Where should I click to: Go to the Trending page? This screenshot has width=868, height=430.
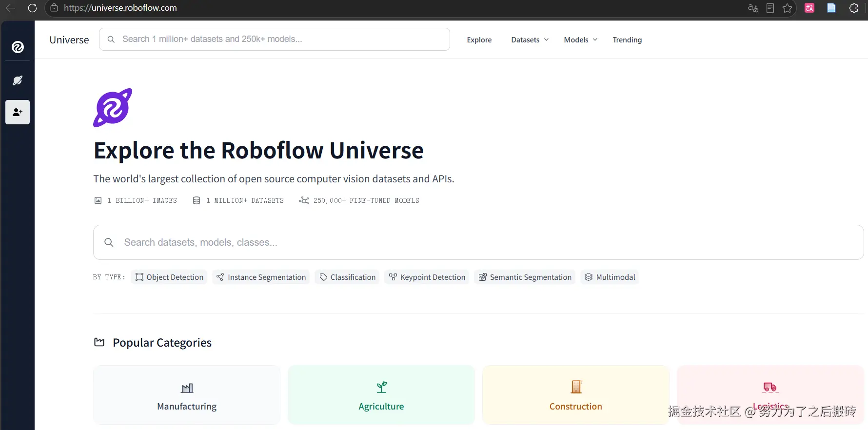click(627, 40)
